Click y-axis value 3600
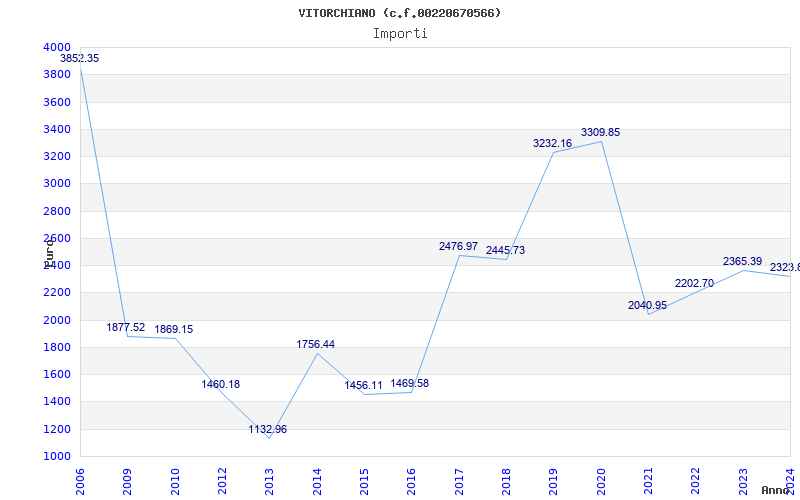 (x=57, y=102)
